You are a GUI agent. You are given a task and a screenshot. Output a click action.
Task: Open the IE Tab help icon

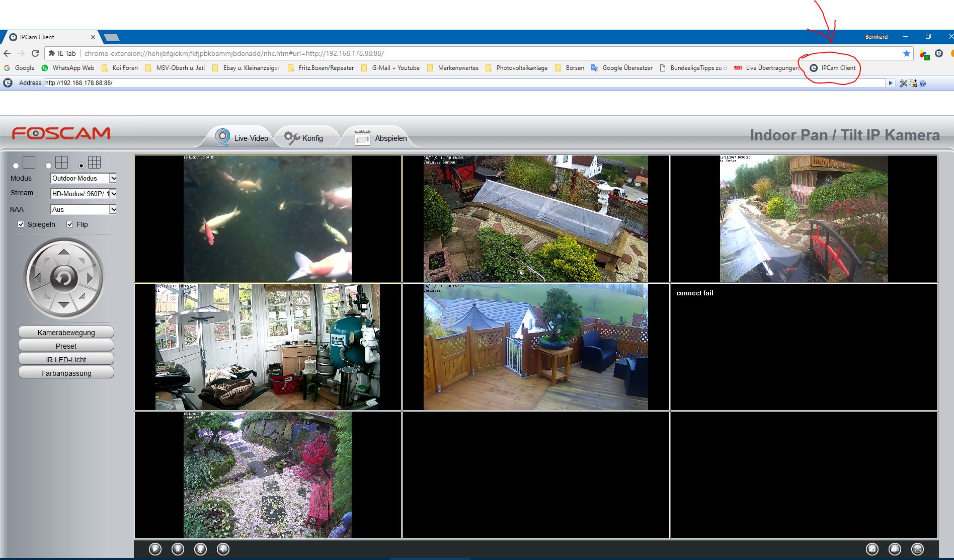pyautogui.click(x=922, y=84)
